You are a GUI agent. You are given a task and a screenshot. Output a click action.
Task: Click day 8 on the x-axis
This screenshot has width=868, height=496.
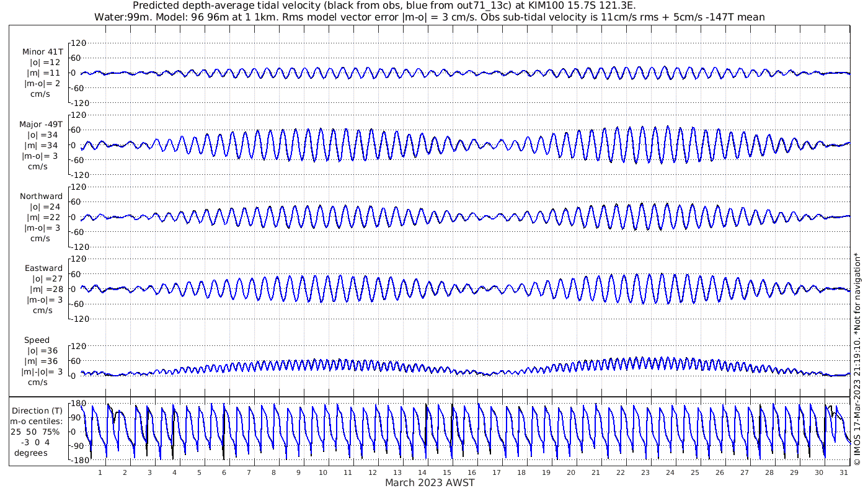pyautogui.click(x=273, y=472)
